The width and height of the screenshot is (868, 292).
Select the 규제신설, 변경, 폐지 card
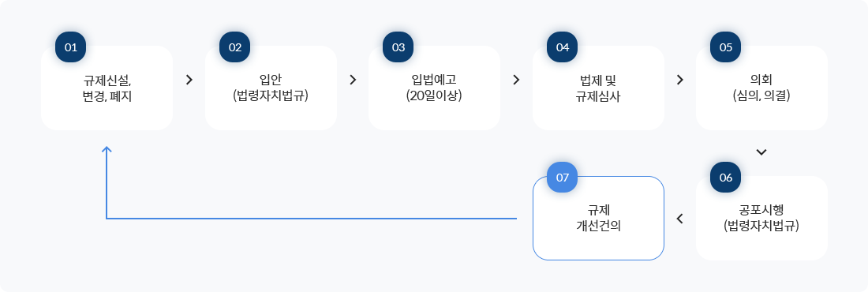point(107,88)
